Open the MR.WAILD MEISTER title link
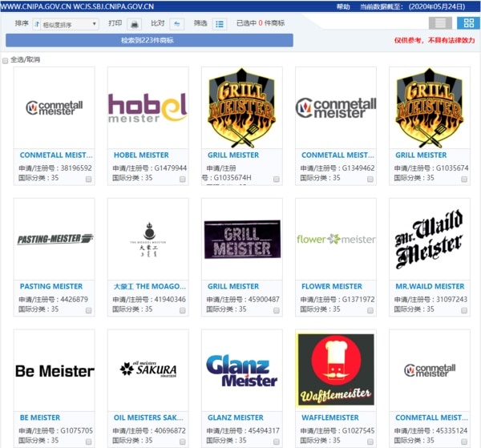This screenshot has height=448, width=481. point(430,286)
